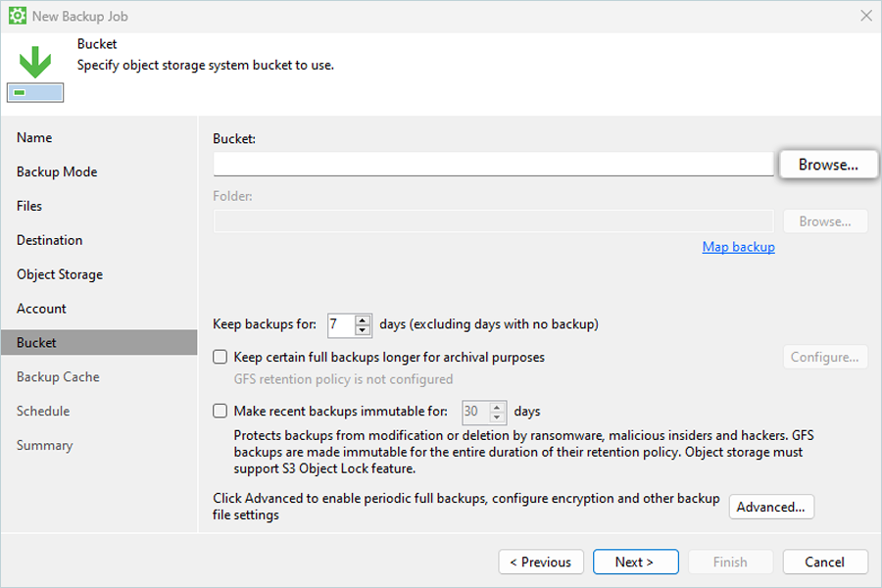Image resolution: width=882 pixels, height=588 pixels.
Task: Select the Schedule step
Action: [x=43, y=412]
